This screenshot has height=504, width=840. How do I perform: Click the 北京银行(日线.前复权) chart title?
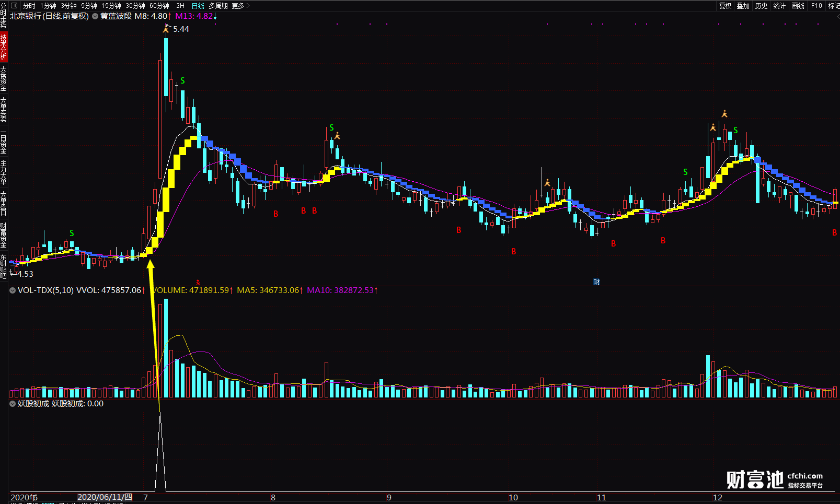(x=50, y=16)
